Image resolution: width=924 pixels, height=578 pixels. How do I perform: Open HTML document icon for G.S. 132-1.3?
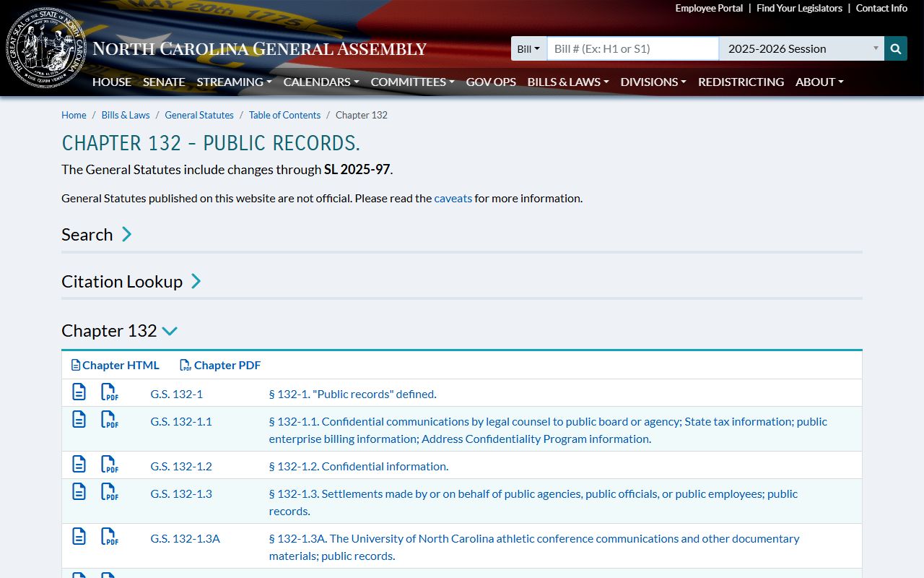click(79, 492)
